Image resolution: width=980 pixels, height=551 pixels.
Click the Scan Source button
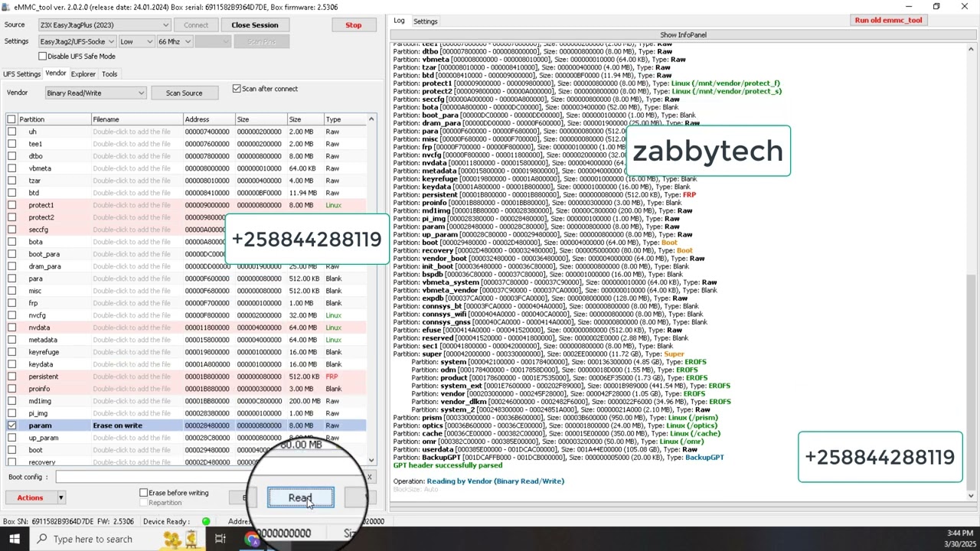184,93
